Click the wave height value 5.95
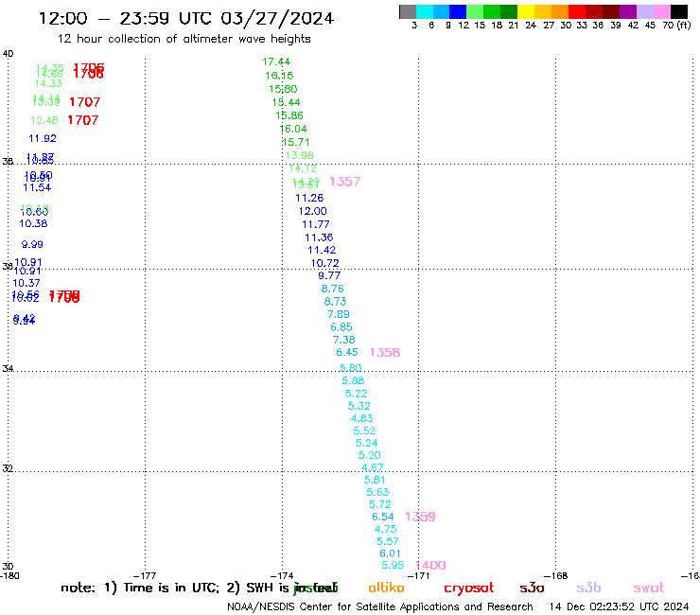Screen dimensions: 700x615 (x=393, y=565)
